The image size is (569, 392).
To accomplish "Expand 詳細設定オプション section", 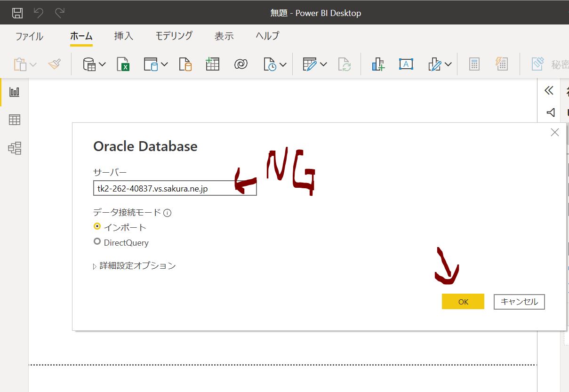I will pos(134,266).
